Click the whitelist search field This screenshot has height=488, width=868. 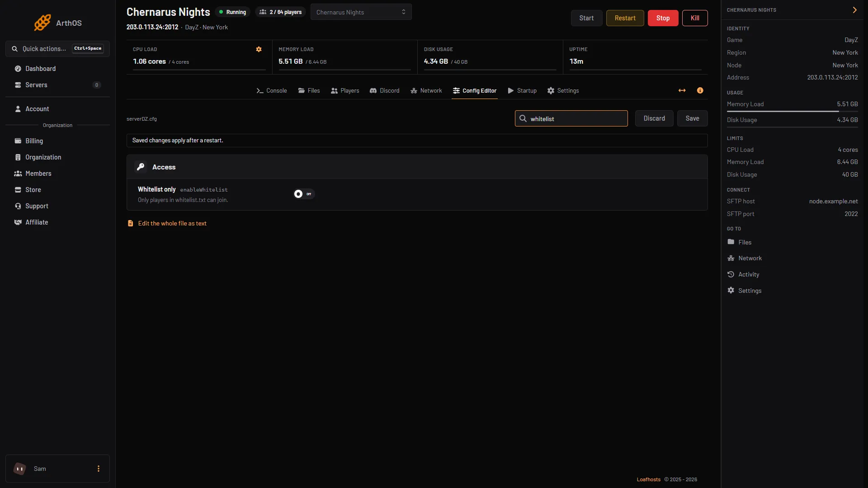[571, 118]
